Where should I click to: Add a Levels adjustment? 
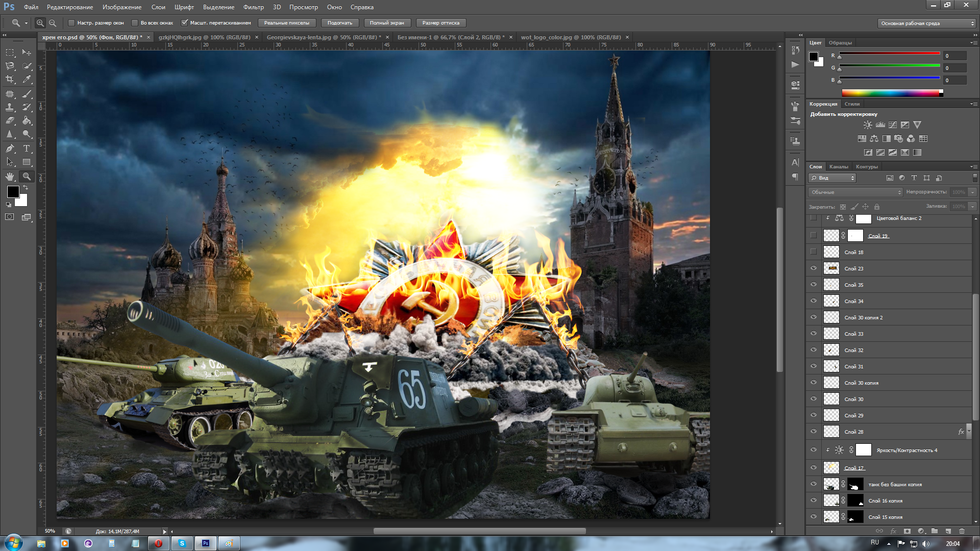coord(880,124)
